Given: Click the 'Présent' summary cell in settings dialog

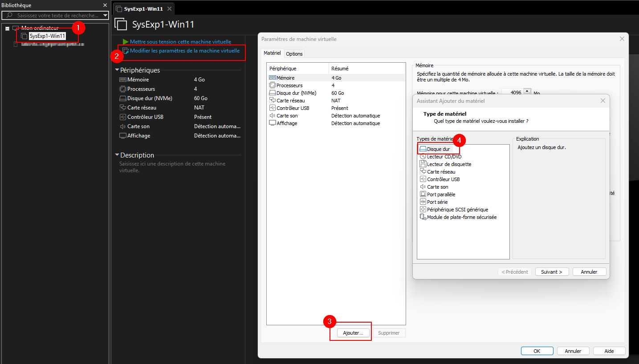Looking at the screenshot, I should 340,108.
